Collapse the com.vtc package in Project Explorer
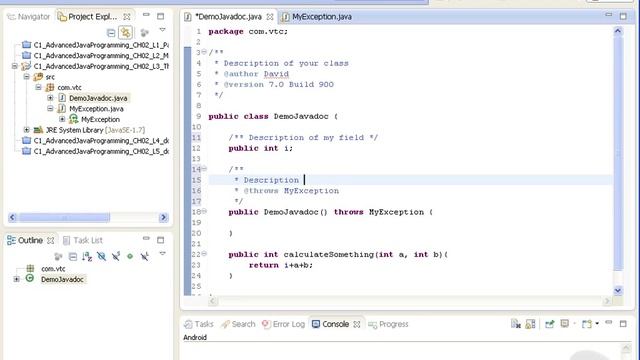This screenshot has height=360, width=640. pyautogui.click(x=38, y=87)
